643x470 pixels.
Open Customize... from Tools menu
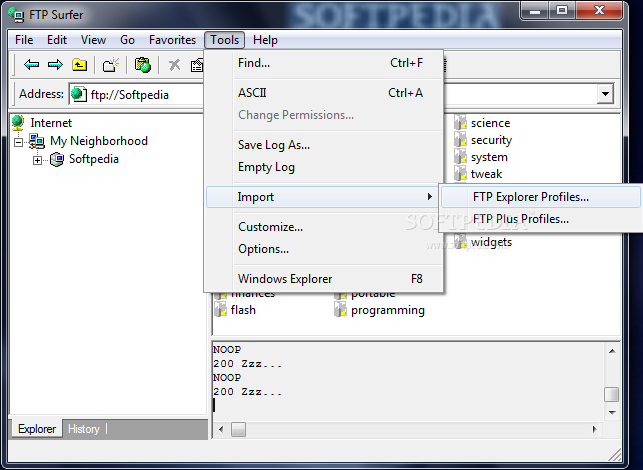(x=323, y=227)
